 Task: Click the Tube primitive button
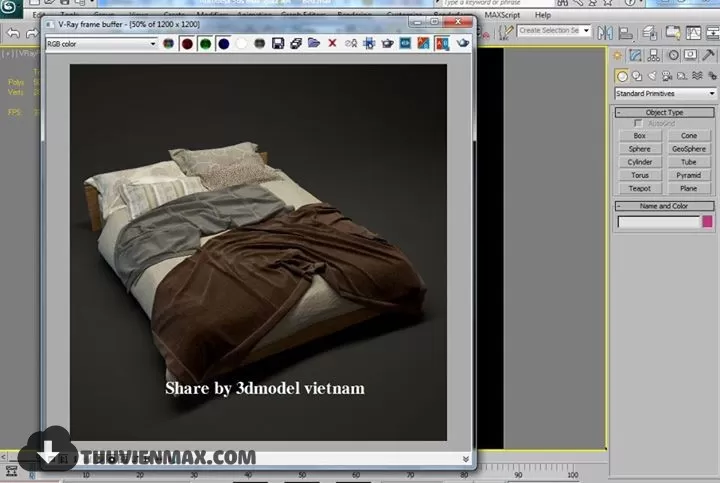[x=689, y=163]
